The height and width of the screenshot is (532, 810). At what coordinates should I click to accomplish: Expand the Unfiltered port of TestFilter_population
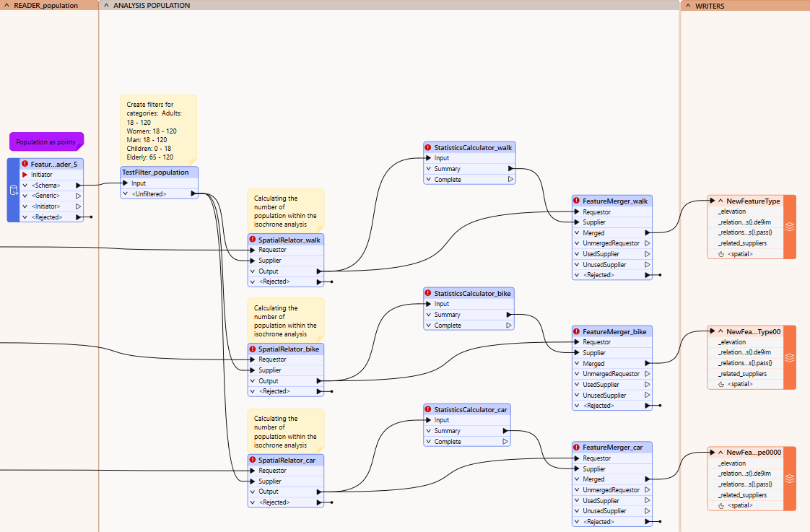tap(126, 194)
